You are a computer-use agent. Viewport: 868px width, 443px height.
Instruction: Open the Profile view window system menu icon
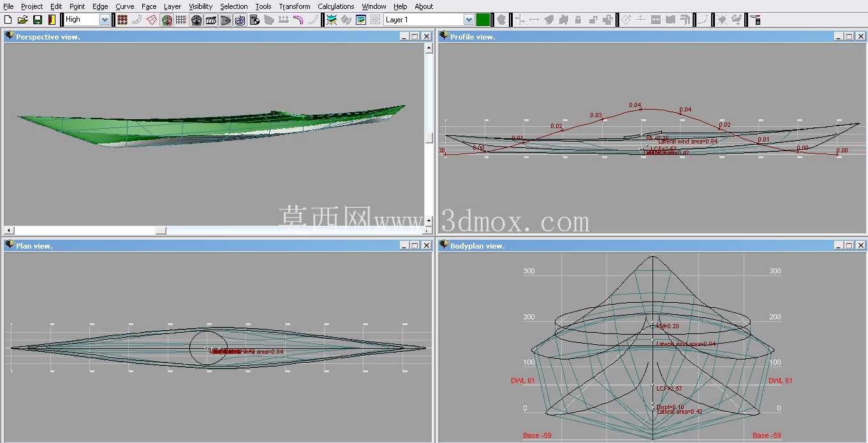pos(443,36)
